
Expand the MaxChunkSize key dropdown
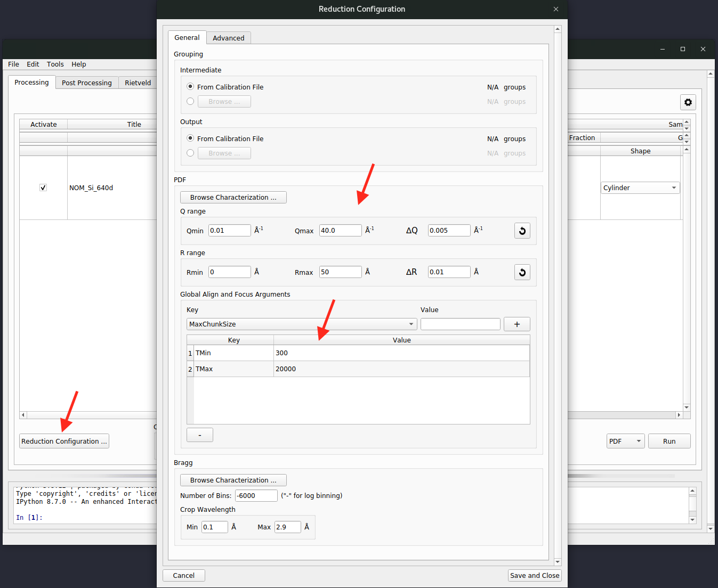pyautogui.click(x=411, y=324)
